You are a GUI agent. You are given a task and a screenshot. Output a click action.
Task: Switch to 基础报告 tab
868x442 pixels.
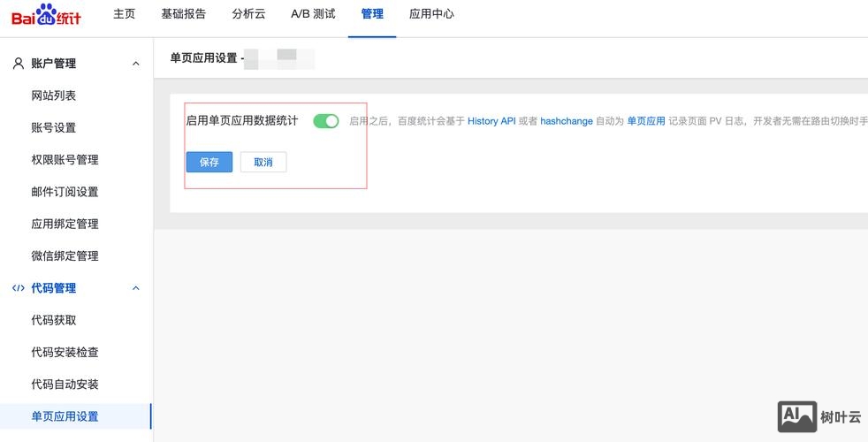[x=183, y=14]
